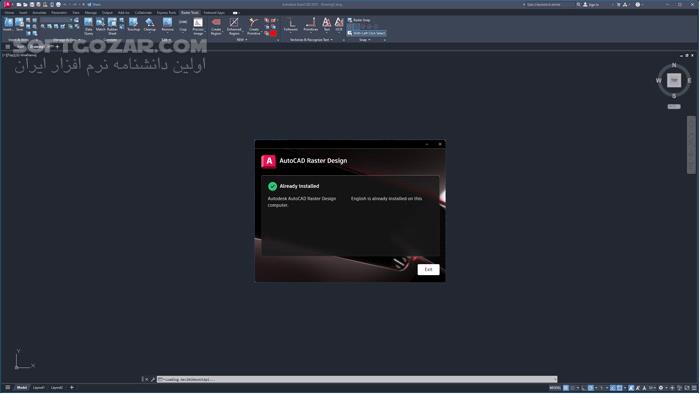Select the Primitives vectorization tool
This screenshot has width=700, height=394.
(311, 25)
